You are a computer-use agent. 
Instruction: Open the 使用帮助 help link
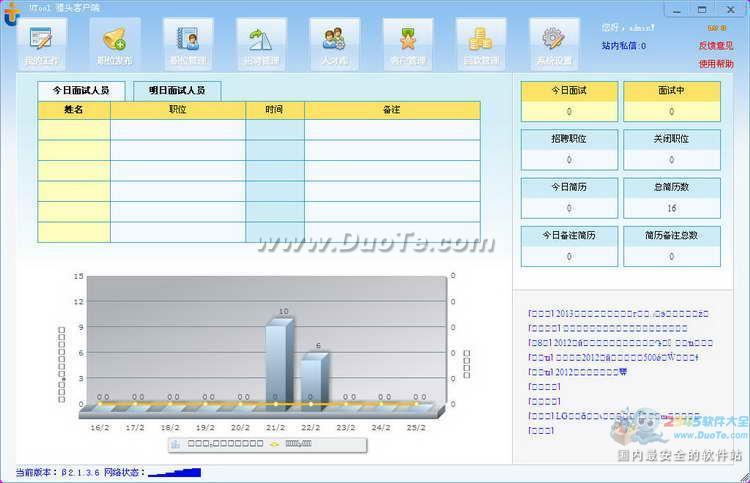coord(716,64)
